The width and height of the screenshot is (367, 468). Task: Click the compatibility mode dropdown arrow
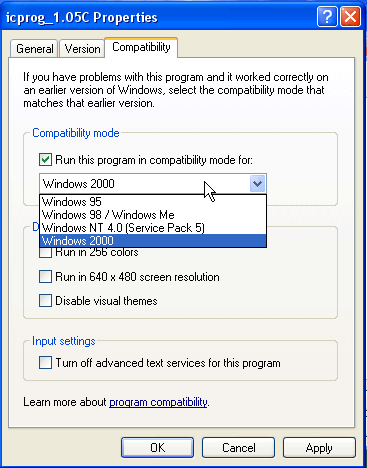point(257,184)
